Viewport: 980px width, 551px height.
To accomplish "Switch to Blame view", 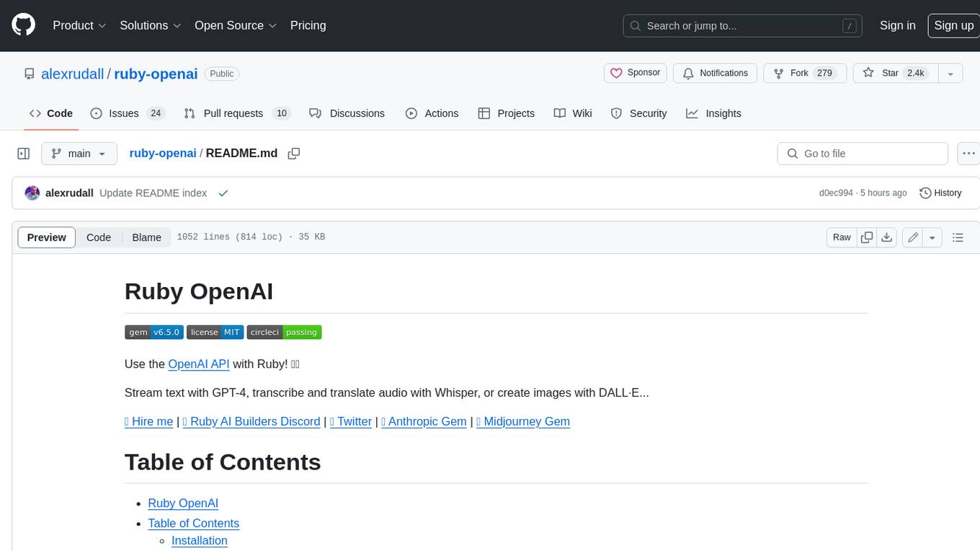I will (x=146, y=237).
